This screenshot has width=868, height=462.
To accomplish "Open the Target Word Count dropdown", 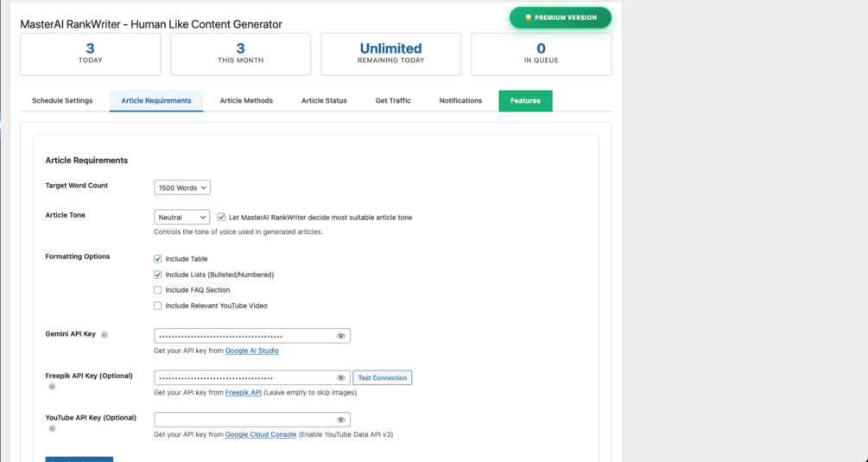I will click(x=181, y=187).
